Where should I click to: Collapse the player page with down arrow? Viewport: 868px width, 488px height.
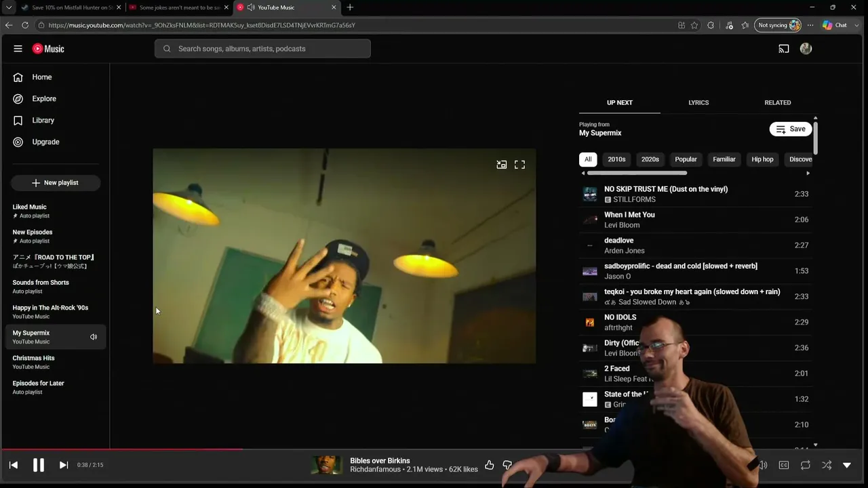click(x=847, y=466)
